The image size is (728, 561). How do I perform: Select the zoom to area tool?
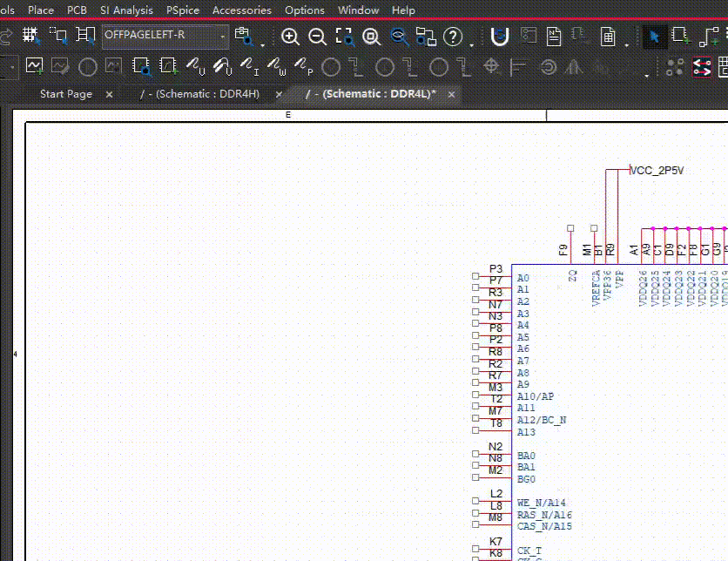click(345, 37)
